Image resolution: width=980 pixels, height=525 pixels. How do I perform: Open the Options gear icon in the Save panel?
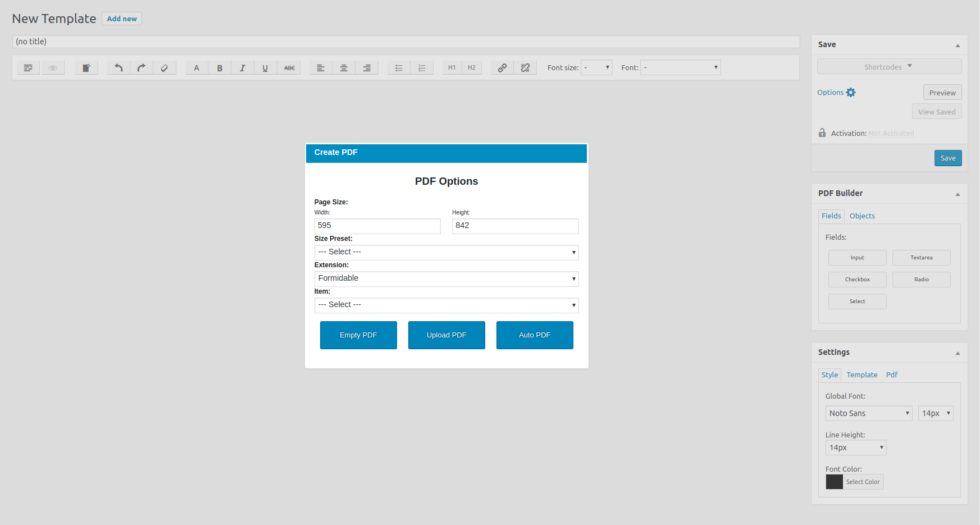(x=851, y=92)
